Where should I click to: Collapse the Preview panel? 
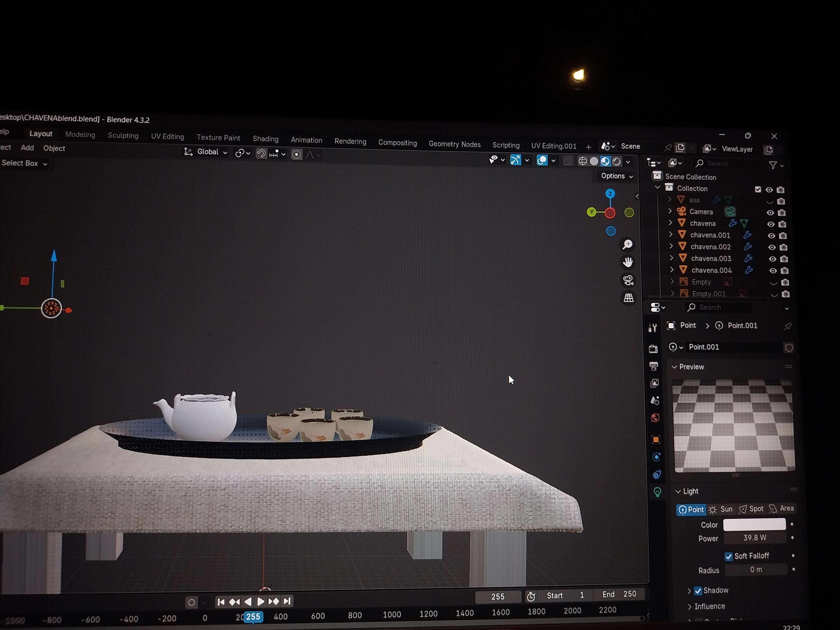[x=674, y=367]
